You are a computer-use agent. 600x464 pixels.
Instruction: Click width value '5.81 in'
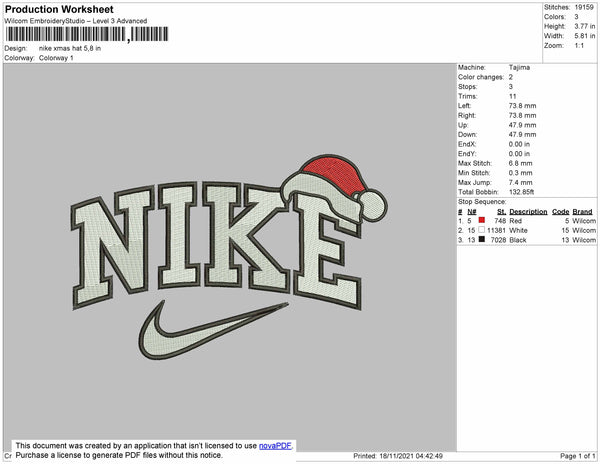pos(585,36)
